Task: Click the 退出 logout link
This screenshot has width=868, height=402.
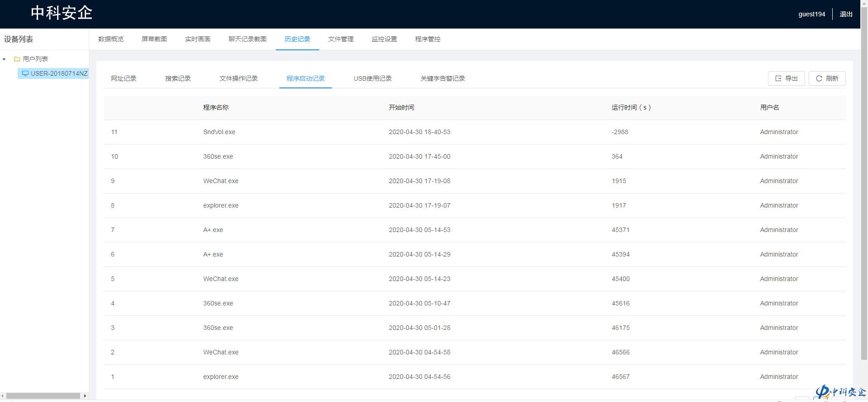Action: pyautogui.click(x=846, y=14)
